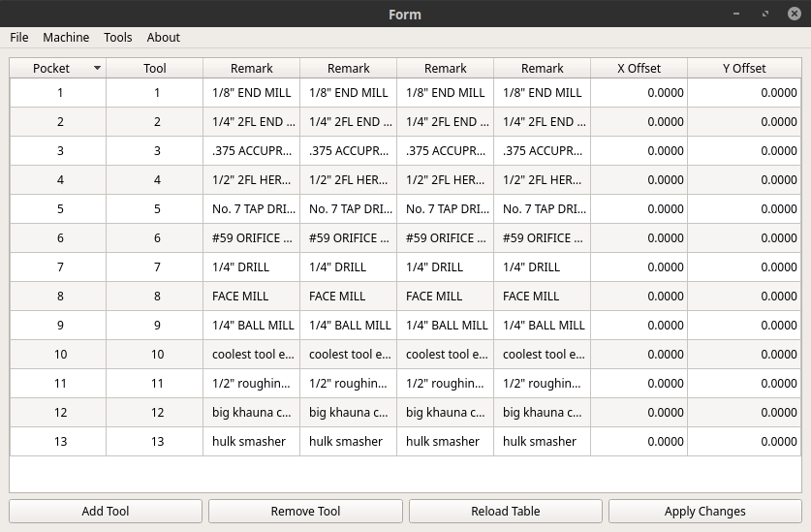Sort by the Tool column header
The width and height of the screenshot is (811, 532).
[x=155, y=68]
